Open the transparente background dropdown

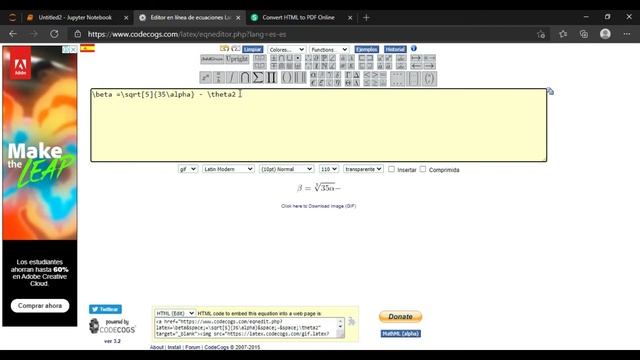pos(363,169)
